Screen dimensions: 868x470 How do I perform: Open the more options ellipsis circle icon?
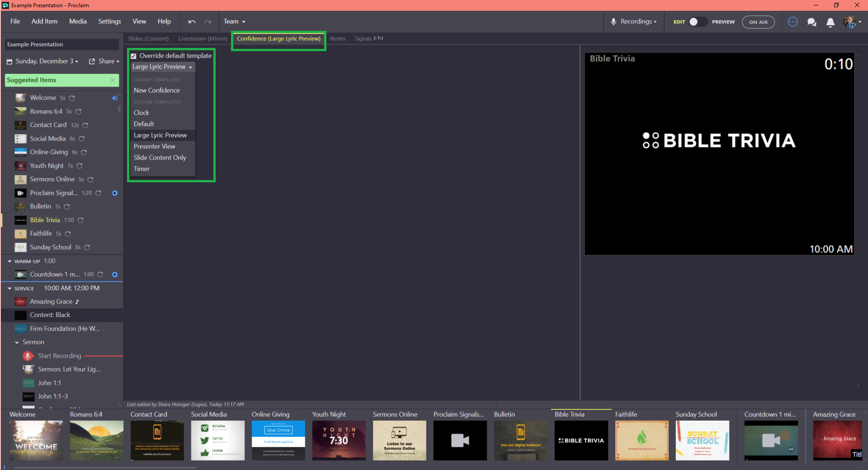[793, 22]
